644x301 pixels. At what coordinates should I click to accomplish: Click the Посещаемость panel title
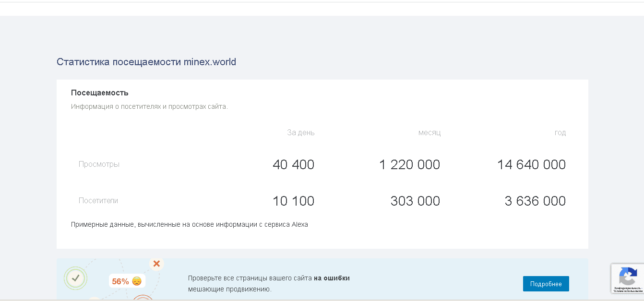pos(99,93)
